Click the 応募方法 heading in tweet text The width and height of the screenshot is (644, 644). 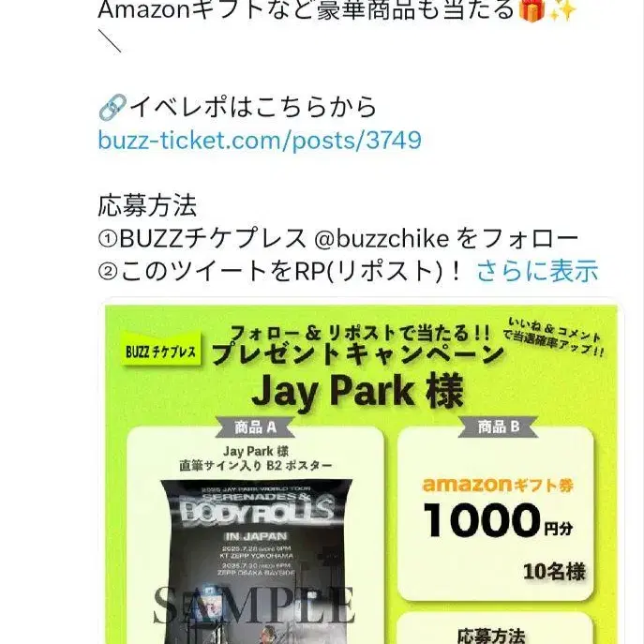pos(147,206)
